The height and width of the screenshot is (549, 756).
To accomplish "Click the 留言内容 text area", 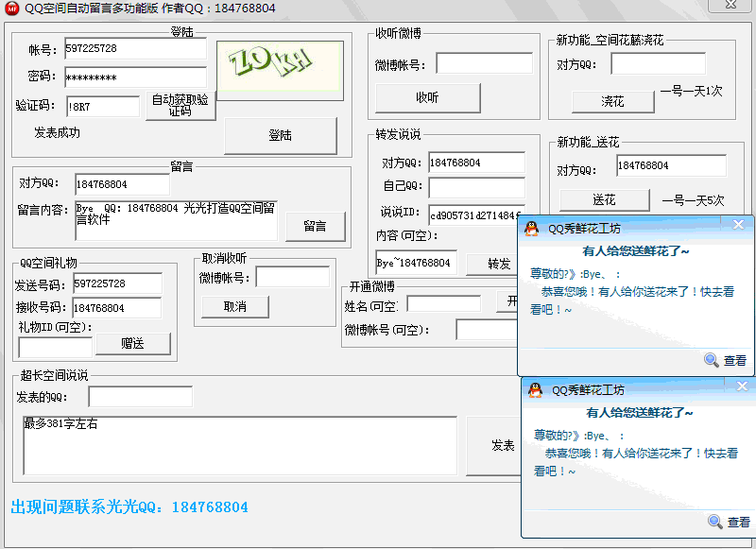I will point(176,220).
